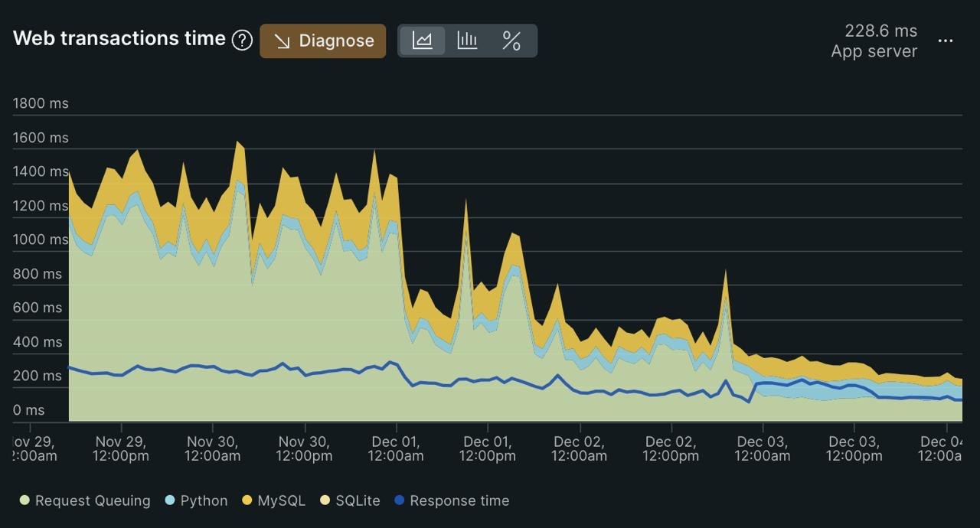Screen dimensions: 980x528
Task: Open the three-dot options menu
Action: point(946,41)
